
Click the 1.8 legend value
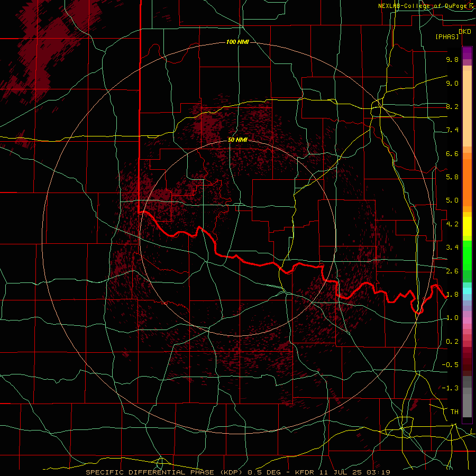click(x=452, y=295)
